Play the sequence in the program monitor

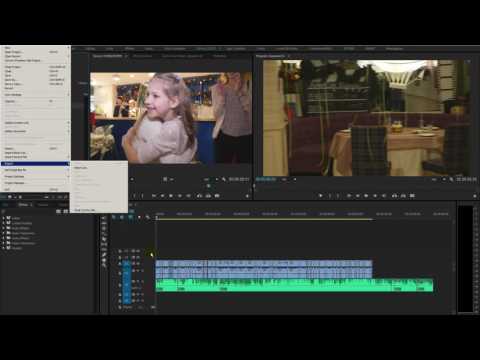(321, 196)
